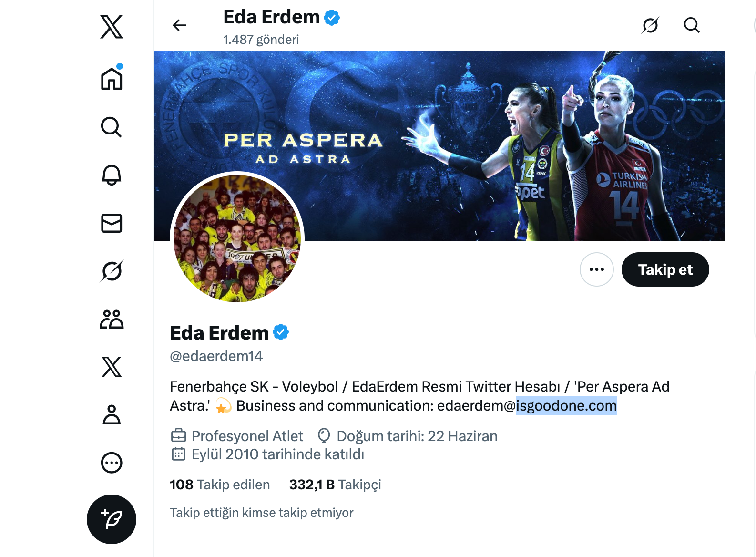Open your Profile from the sidebar
Image resolution: width=756 pixels, height=557 pixels.
click(x=112, y=414)
